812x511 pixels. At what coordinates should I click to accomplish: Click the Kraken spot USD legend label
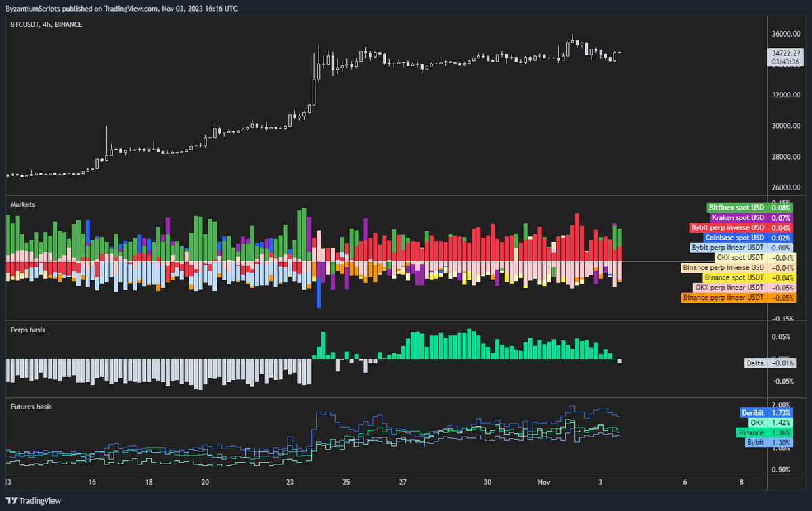coord(739,217)
